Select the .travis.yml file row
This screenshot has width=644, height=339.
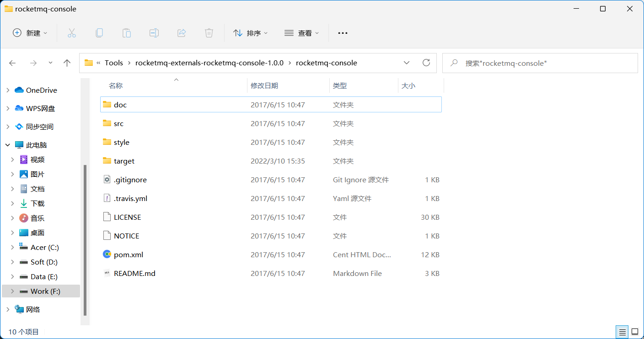coord(271,198)
